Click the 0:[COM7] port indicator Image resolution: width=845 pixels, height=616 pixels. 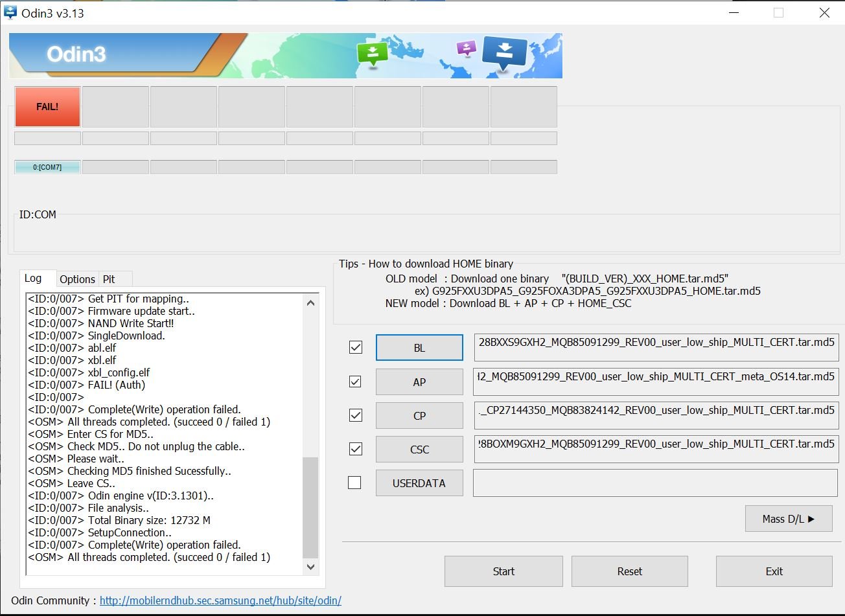(x=47, y=167)
